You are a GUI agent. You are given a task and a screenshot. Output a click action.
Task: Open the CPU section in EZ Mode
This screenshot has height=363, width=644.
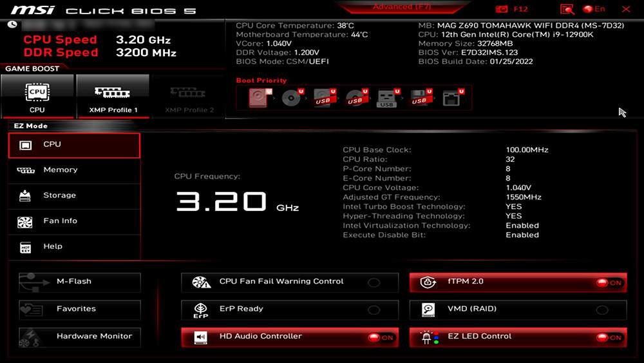point(74,145)
